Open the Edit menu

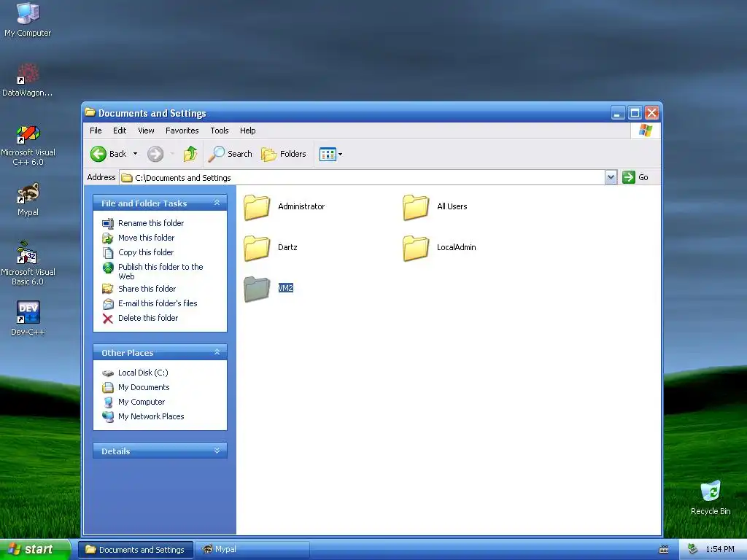pos(120,131)
